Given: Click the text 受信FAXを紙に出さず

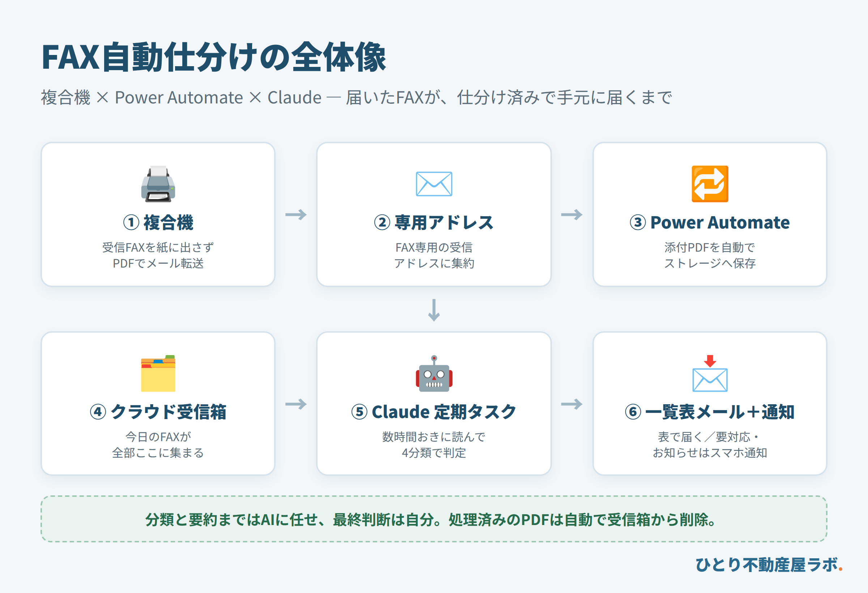Looking at the screenshot, I should 158,247.
